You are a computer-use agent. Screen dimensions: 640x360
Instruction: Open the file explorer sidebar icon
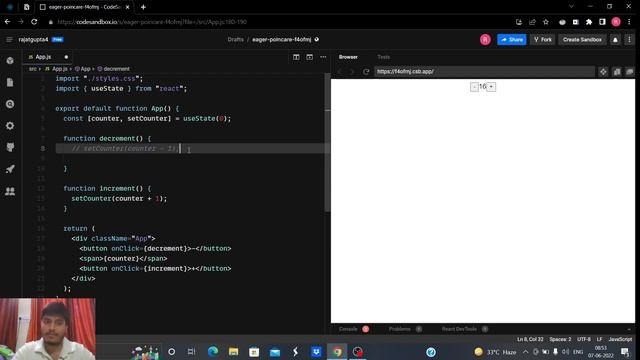10,82
